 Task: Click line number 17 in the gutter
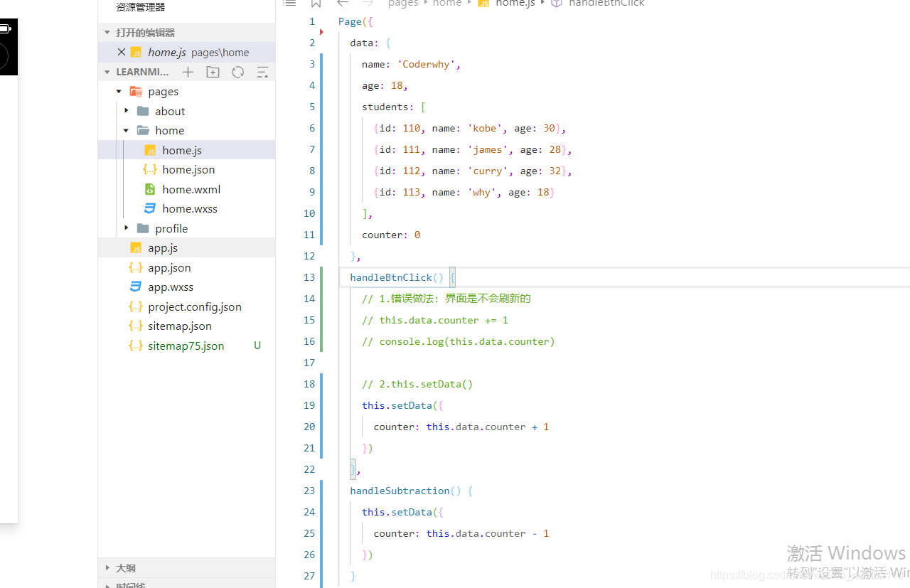pyautogui.click(x=309, y=363)
